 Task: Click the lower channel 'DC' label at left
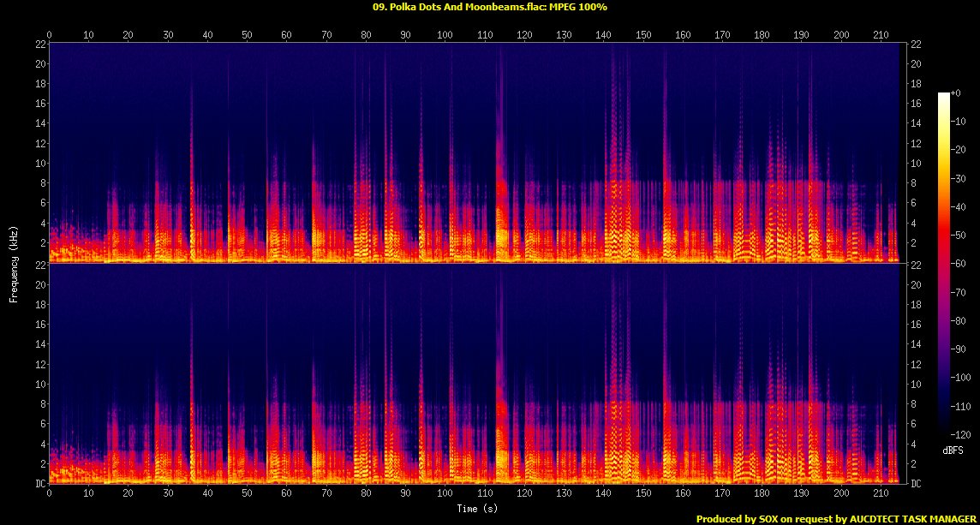[x=39, y=483]
